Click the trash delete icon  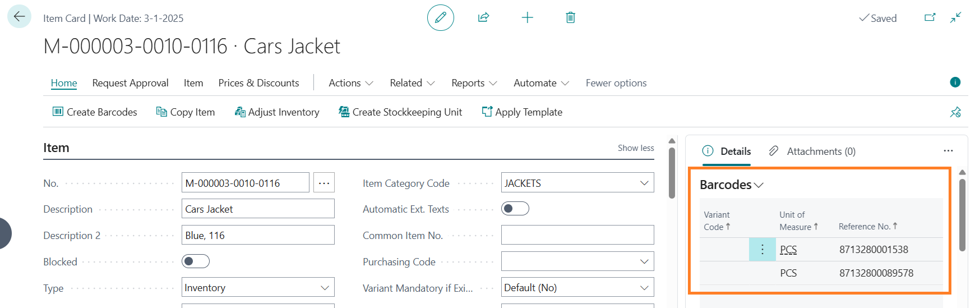point(570,18)
